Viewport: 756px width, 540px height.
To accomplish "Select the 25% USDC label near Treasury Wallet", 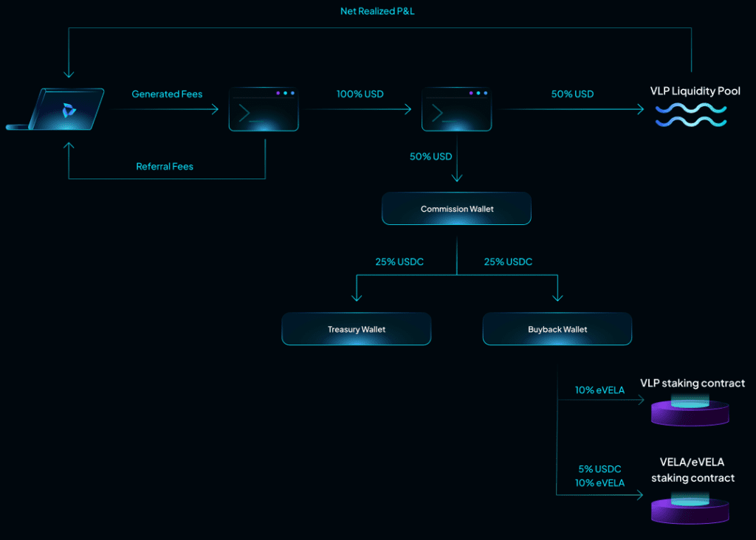I will [399, 261].
